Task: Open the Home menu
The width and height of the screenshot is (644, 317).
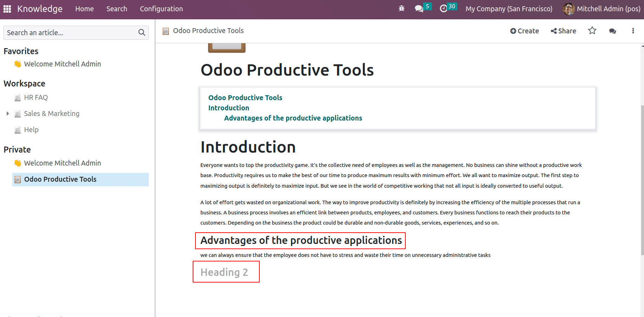Action: [84, 9]
